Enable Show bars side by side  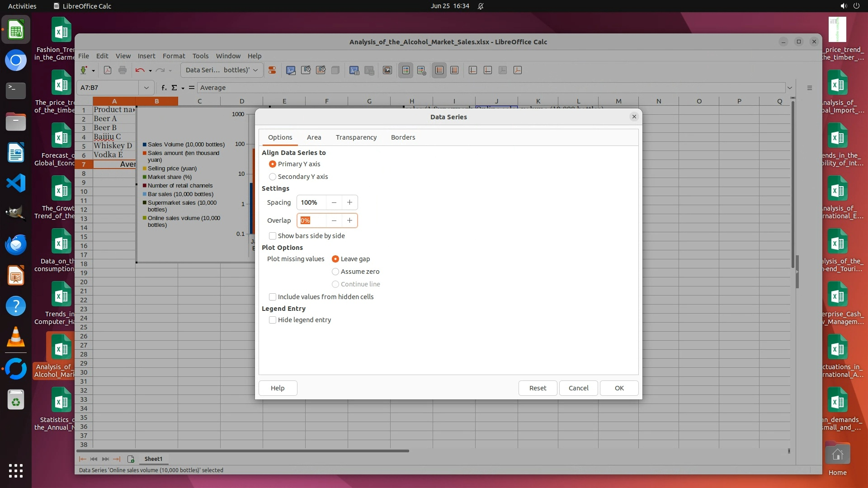(273, 236)
